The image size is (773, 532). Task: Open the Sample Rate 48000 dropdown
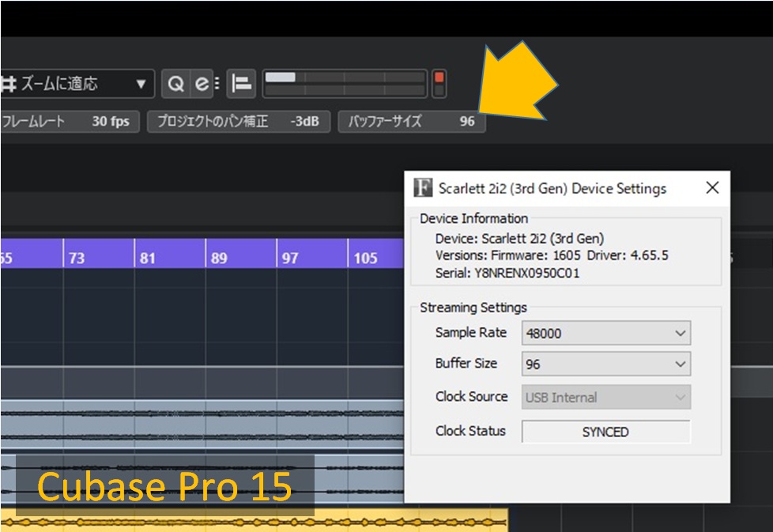(605, 333)
